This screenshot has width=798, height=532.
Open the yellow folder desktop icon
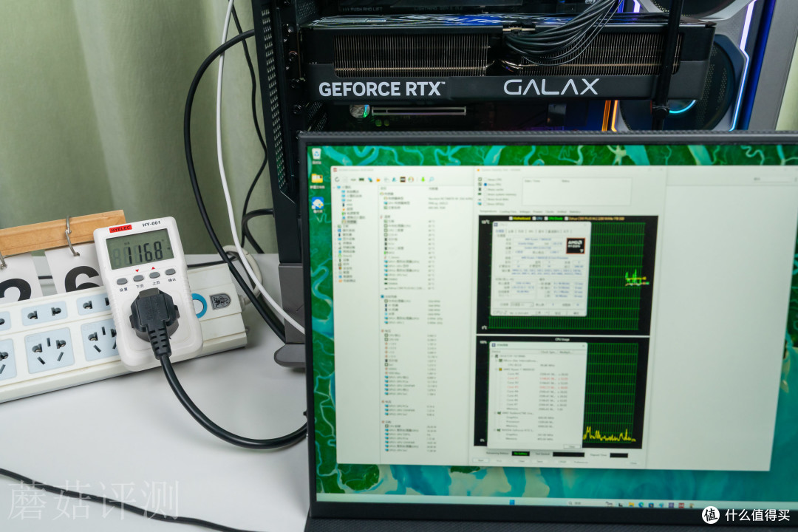[x=317, y=180]
